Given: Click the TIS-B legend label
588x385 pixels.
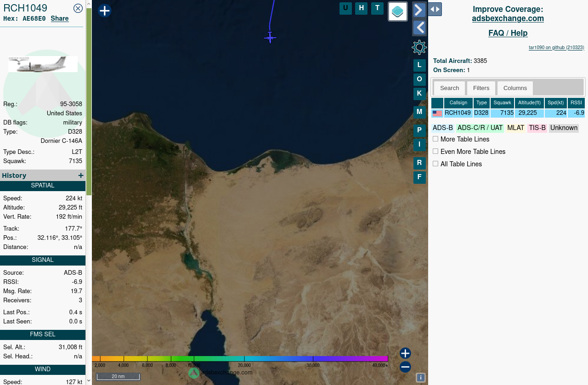Looking at the screenshot, I should 537,128.
